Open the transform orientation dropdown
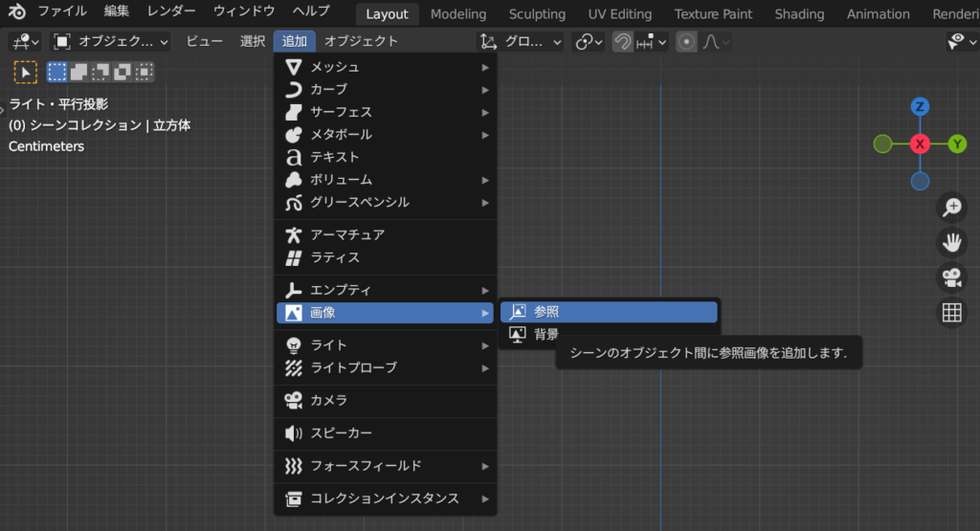This screenshot has height=531, width=980. pyautogui.click(x=522, y=42)
